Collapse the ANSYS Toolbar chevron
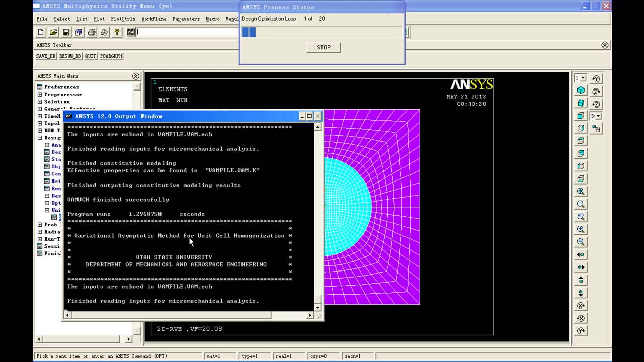 (605, 45)
